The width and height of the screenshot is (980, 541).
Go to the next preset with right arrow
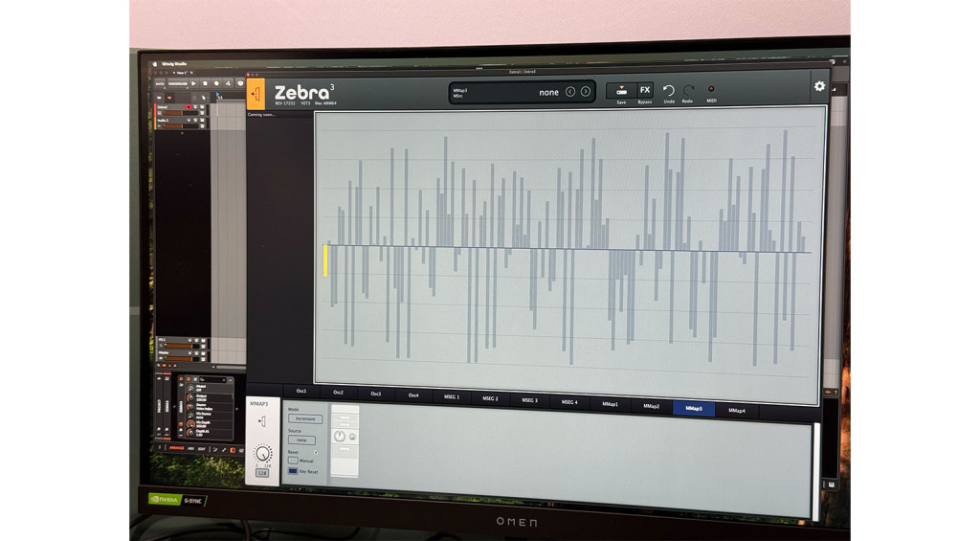coord(586,92)
